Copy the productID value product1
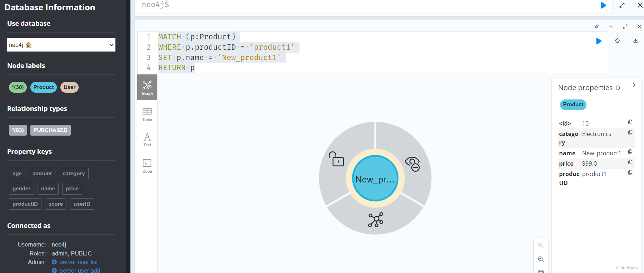The height and width of the screenshot is (273, 644). pos(630,172)
